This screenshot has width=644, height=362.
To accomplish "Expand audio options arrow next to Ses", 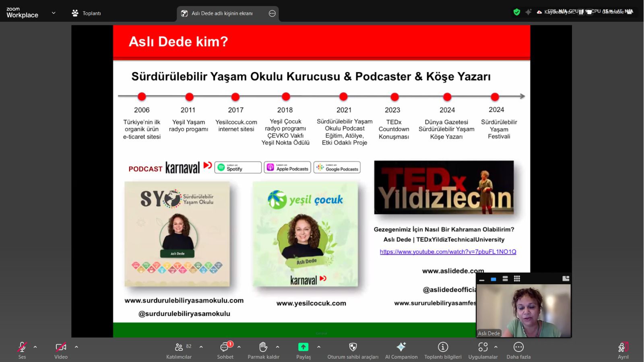I will [35, 347].
